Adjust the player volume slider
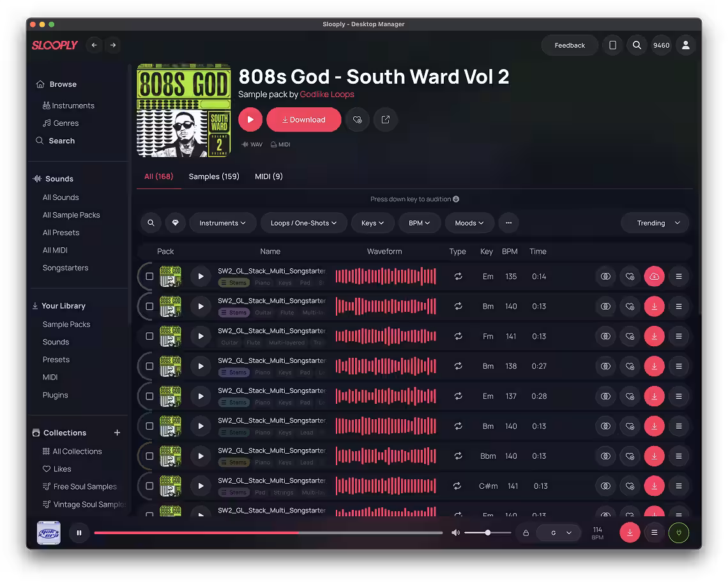 [x=487, y=533]
